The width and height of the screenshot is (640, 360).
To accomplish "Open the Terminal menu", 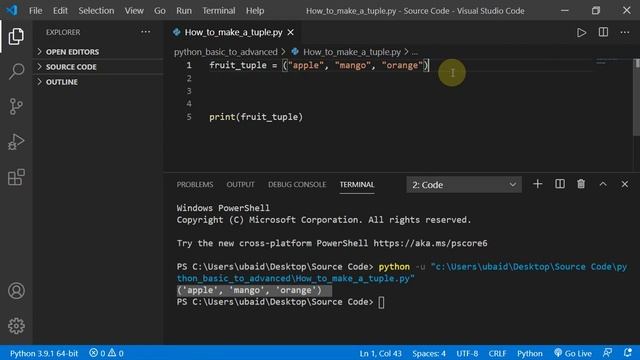I will [219, 11].
